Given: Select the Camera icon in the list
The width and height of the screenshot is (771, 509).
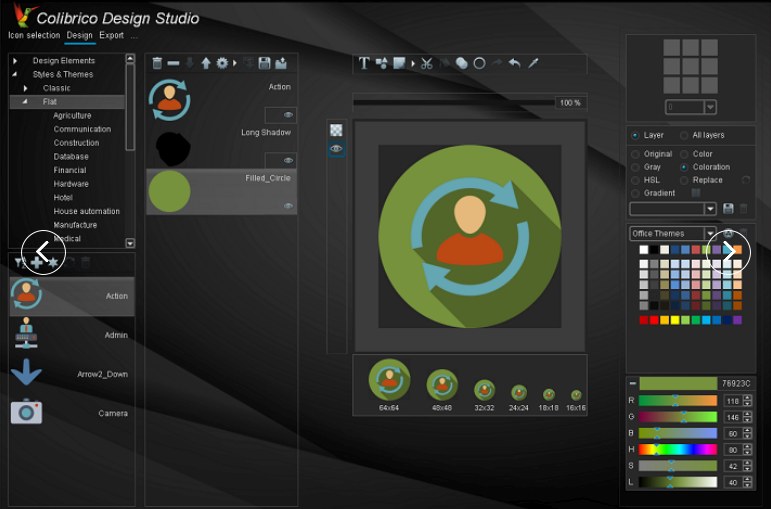Looking at the screenshot, I should pos(70,412).
